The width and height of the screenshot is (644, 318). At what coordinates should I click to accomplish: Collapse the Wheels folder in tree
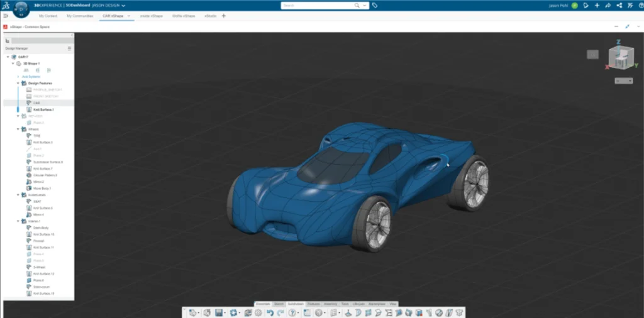pyautogui.click(x=18, y=129)
